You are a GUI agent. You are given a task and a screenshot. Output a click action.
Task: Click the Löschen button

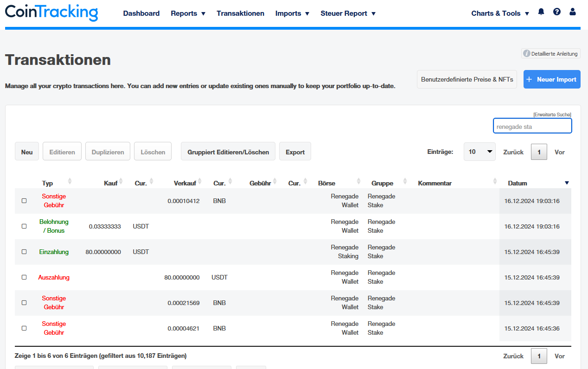tap(153, 152)
